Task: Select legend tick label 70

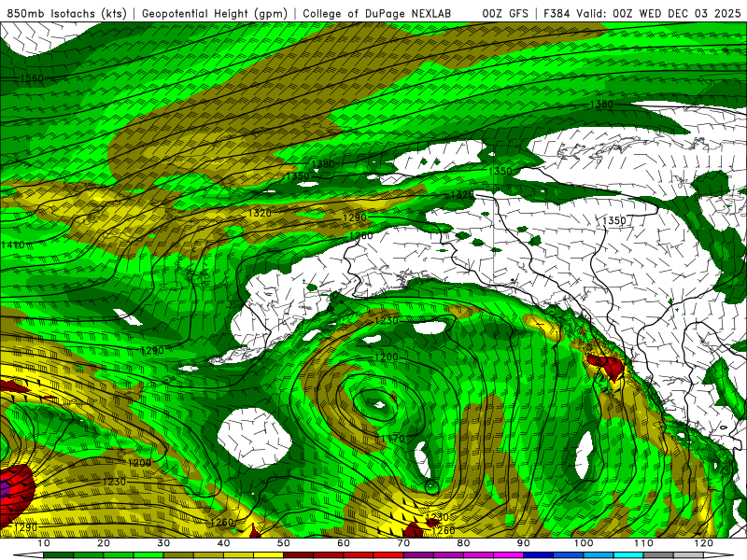Action: click(x=403, y=543)
